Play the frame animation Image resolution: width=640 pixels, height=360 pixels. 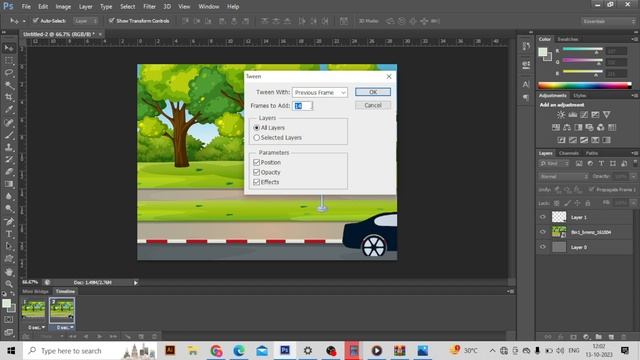click(x=99, y=336)
